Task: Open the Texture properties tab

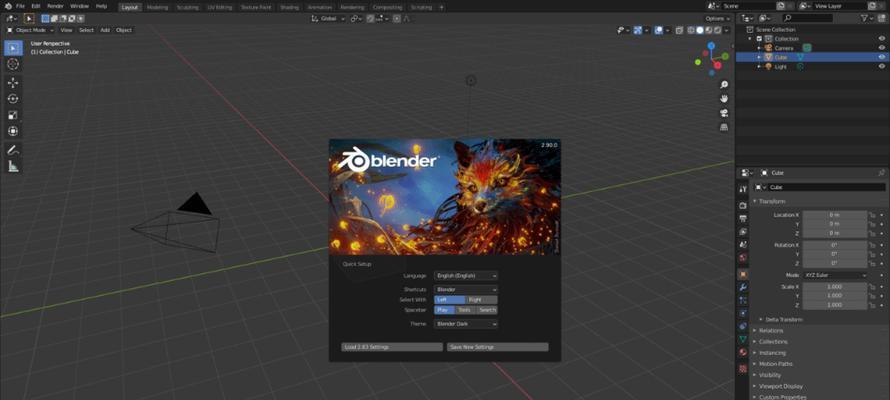Action: tap(743, 369)
